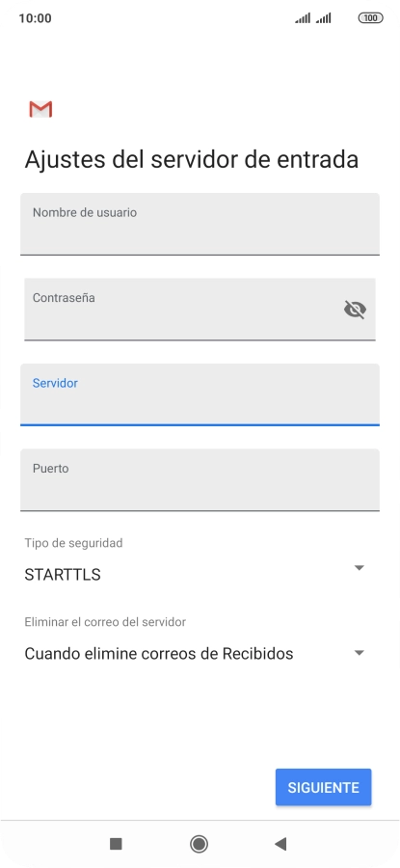Image resolution: width=400 pixels, height=868 pixels.
Task: Expand arrow beside STARTTLS security type
Action: tap(360, 568)
